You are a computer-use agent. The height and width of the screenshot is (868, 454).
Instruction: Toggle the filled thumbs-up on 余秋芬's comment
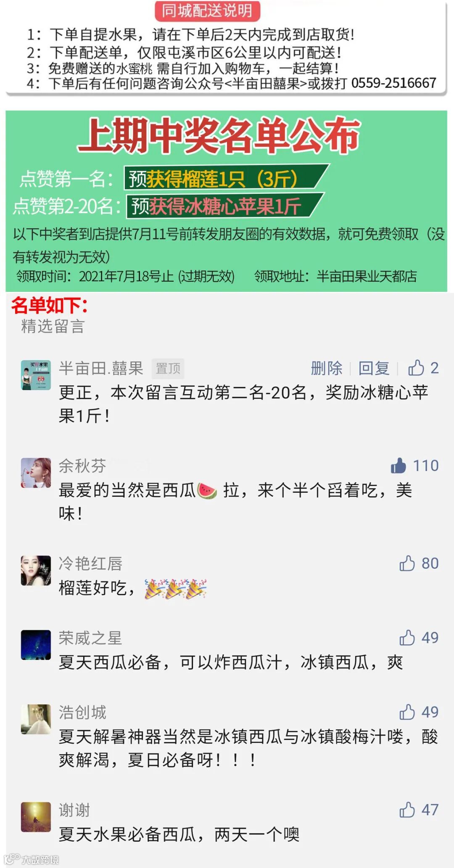click(399, 466)
